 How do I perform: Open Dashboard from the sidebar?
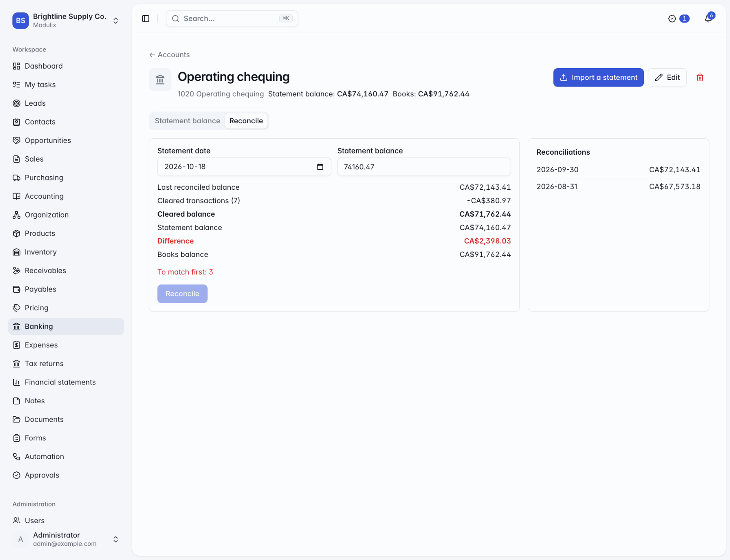pyautogui.click(x=66, y=66)
